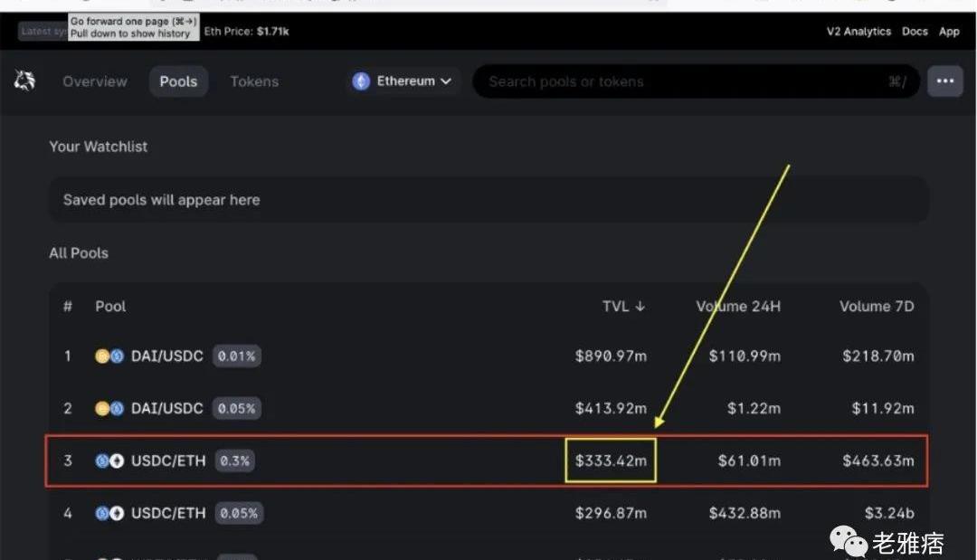This screenshot has height=560, width=977.
Task: Click the 24H volume $110.99m
Action: pyautogui.click(x=745, y=356)
